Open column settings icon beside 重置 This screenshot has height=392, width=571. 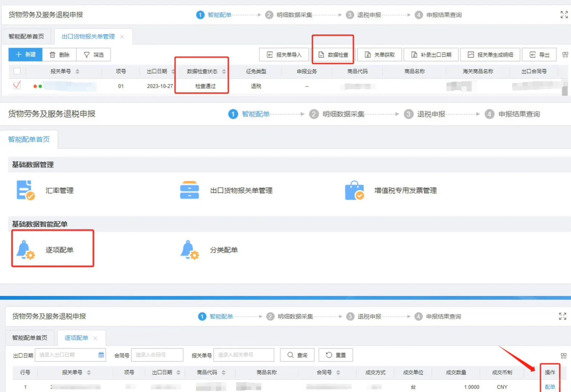point(564,356)
